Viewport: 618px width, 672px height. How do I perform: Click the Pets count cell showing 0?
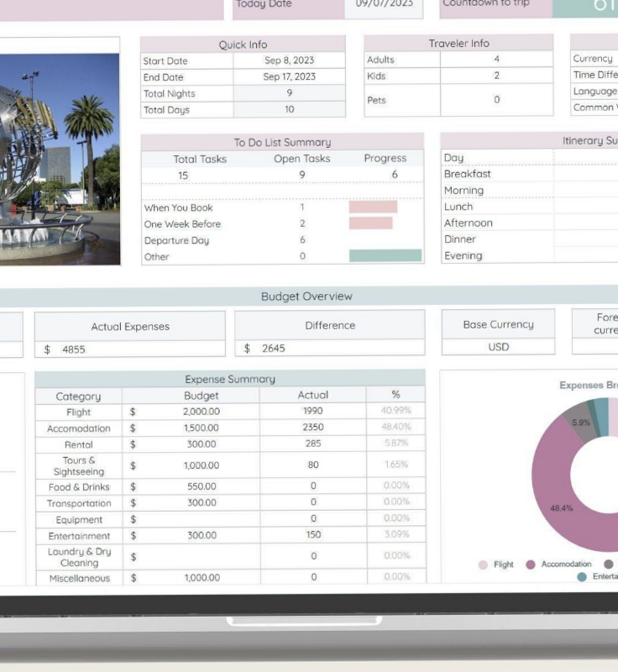(x=496, y=100)
